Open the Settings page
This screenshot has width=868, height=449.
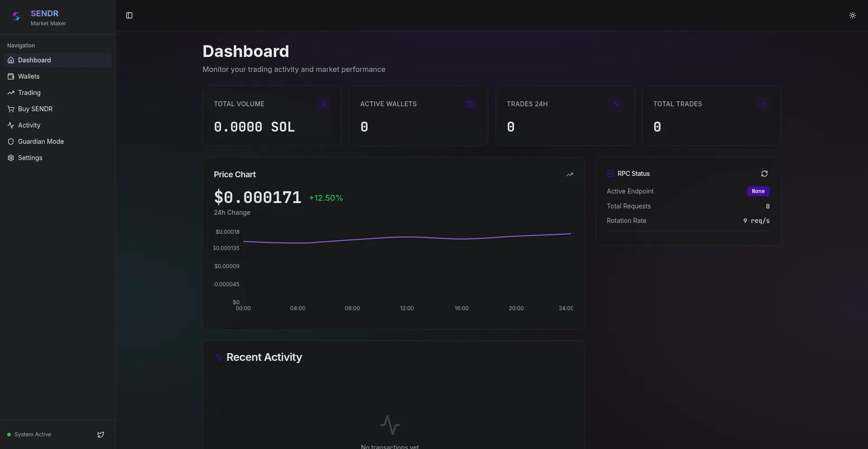click(x=30, y=158)
